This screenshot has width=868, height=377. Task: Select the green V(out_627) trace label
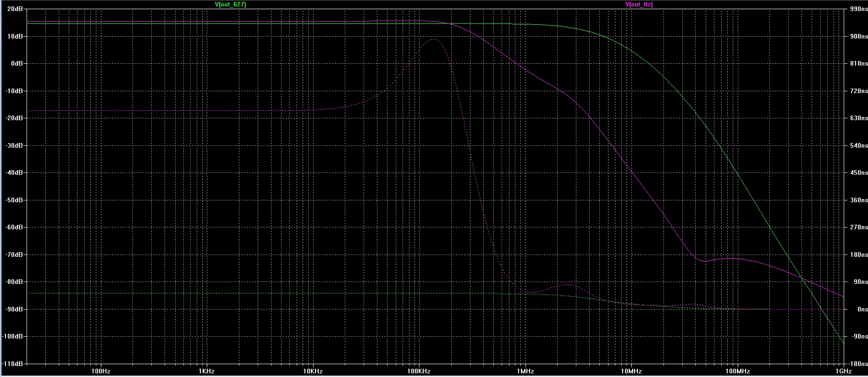231,4
